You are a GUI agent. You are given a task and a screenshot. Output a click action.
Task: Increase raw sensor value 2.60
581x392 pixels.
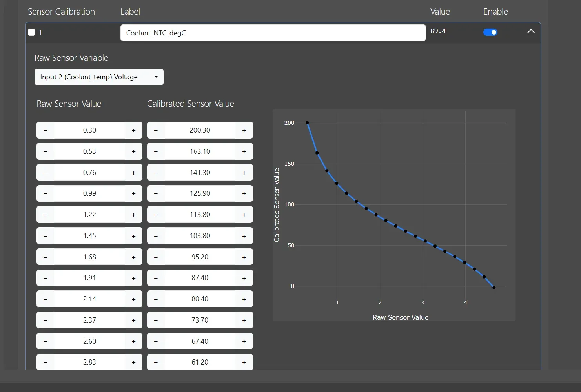134,341
